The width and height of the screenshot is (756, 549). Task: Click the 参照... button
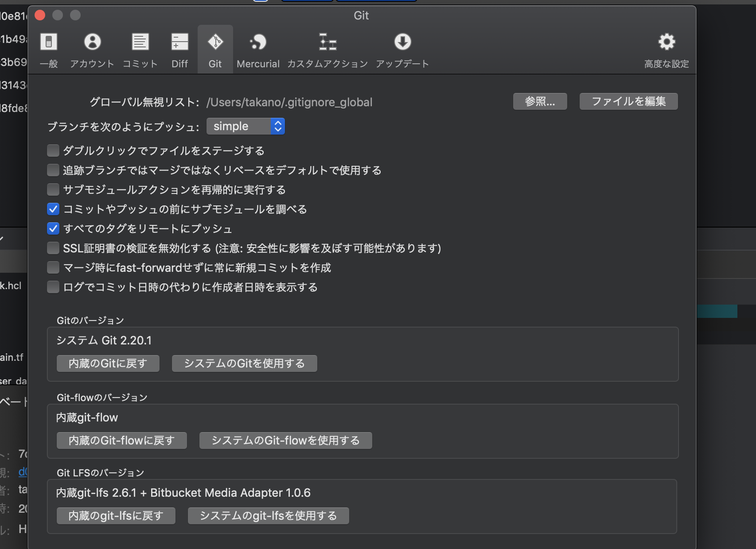[539, 101]
